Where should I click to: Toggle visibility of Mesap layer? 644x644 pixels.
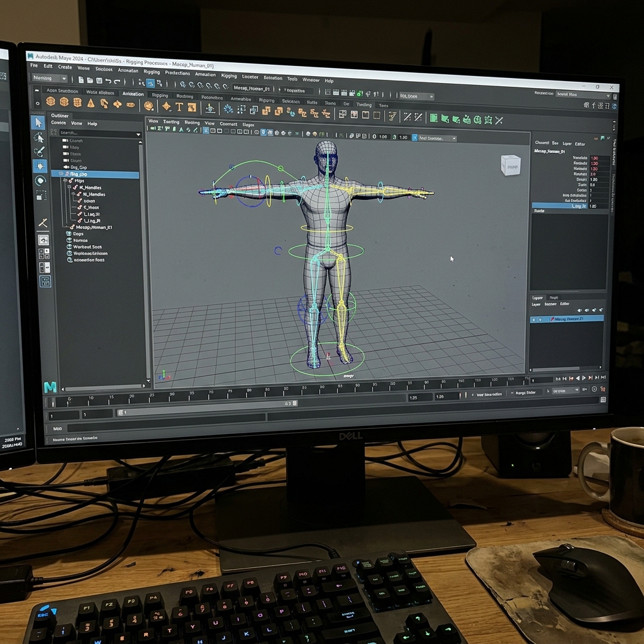tap(533, 319)
